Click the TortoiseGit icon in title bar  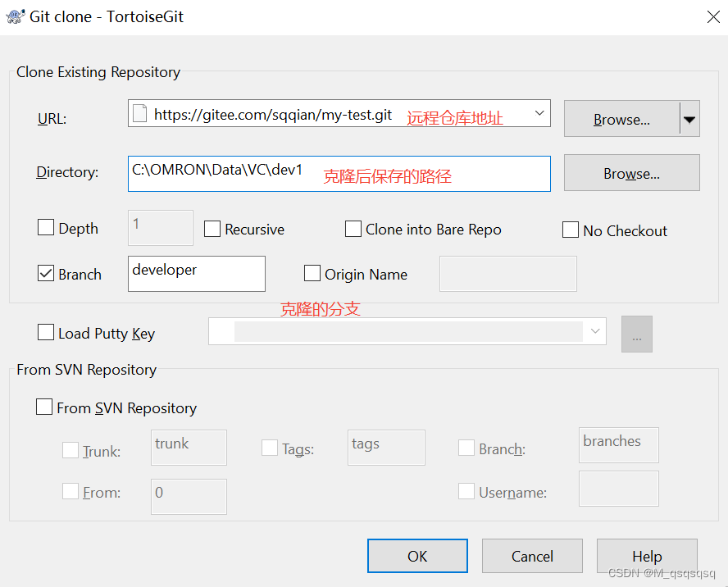point(14,16)
